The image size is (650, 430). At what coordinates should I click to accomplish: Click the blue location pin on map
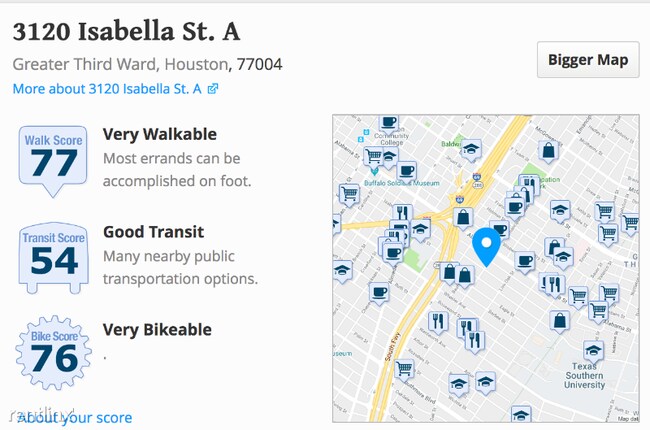(486, 246)
